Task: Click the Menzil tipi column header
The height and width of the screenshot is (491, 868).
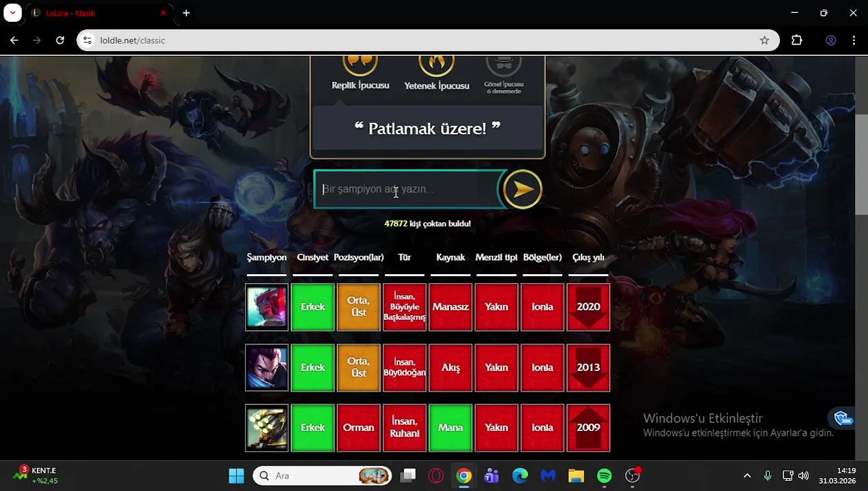Action: tap(496, 257)
